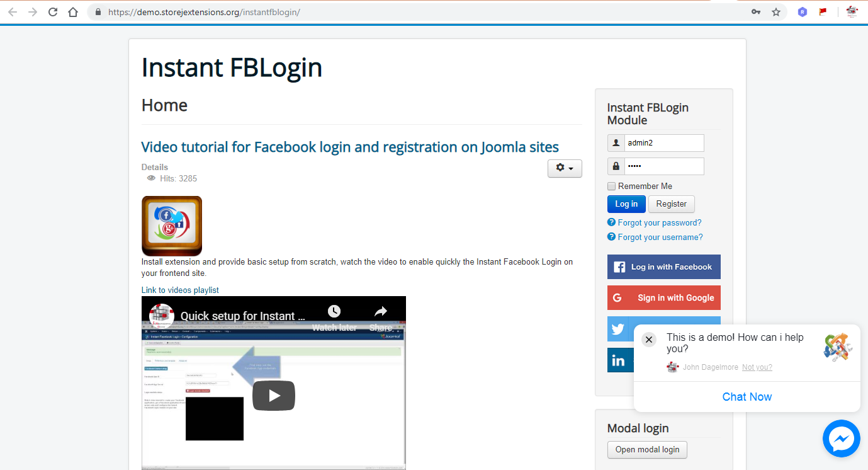Click the Instant FBLogin site title
Screen dimensions: 868x470
232,67
